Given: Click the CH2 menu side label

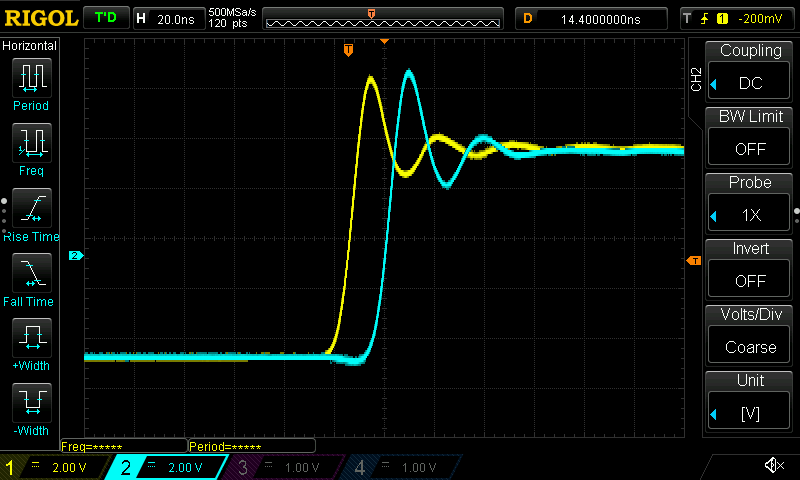Looking at the screenshot, I should click(696, 79).
